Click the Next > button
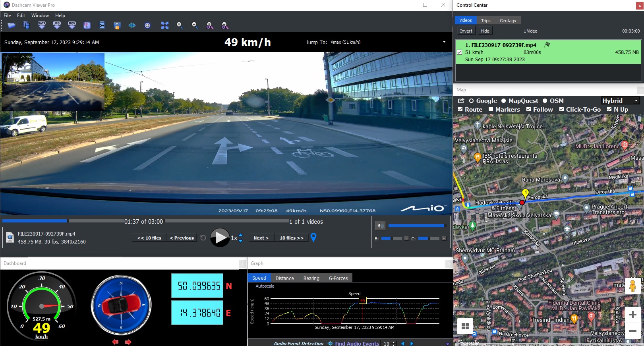Viewport: 644px width, 346px height. coord(261,238)
